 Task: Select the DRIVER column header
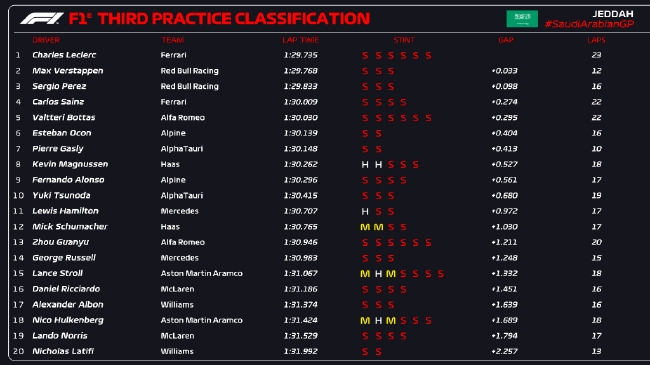(46, 40)
